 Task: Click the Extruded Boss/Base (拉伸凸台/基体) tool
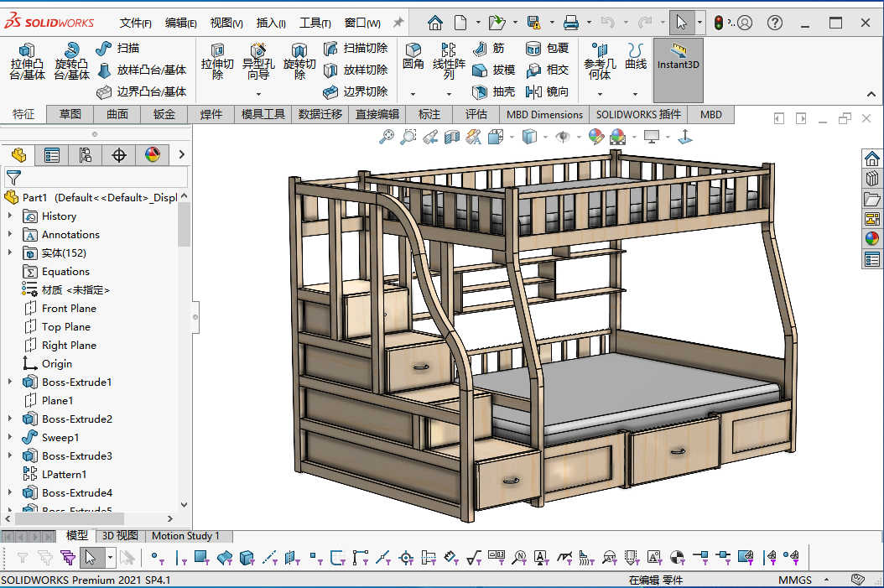tap(27, 61)
